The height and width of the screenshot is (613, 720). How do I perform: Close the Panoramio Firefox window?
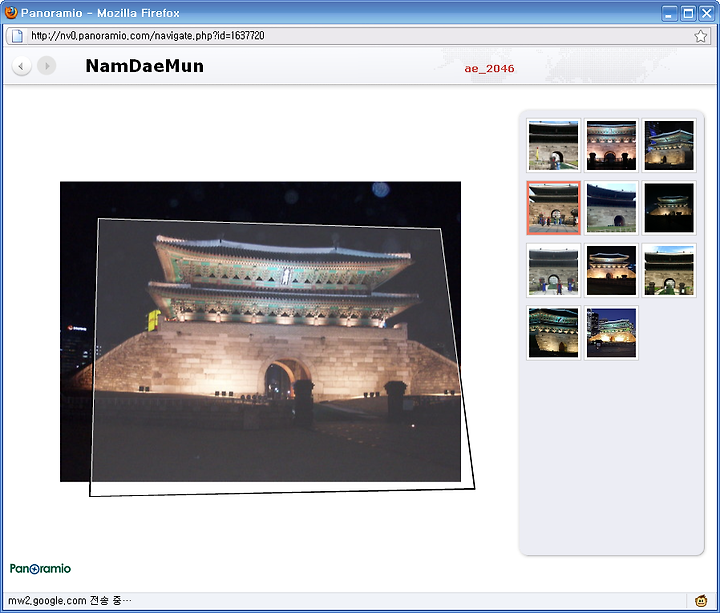tap(706, 14)
